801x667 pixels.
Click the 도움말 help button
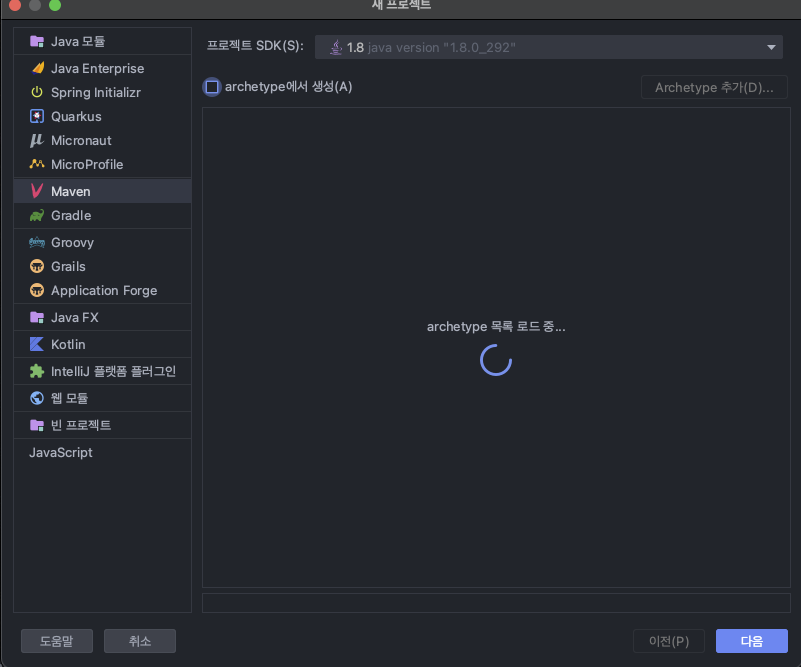pyautogui.click(x=57, y=641)
